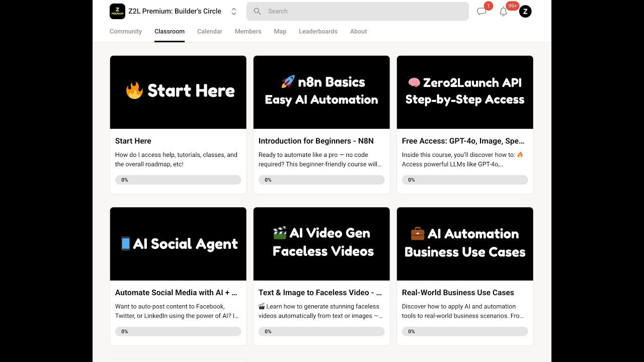Switch to the Map tab

[280, 31]
